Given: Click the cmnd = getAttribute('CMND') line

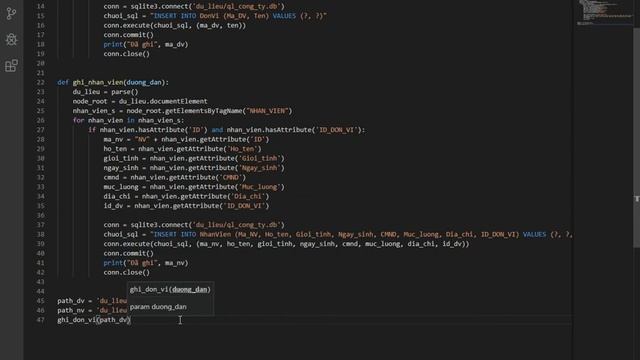Looking at the screenshot, I should [175, 178].
